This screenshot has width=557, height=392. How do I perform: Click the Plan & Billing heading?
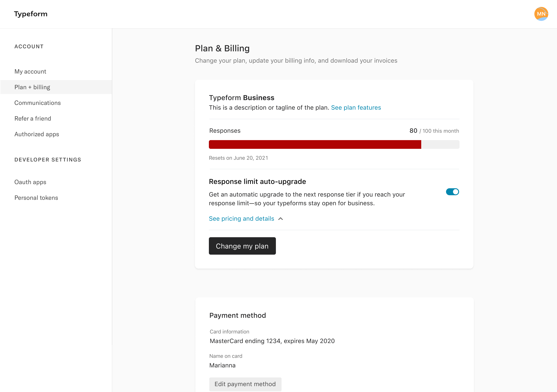222,48
